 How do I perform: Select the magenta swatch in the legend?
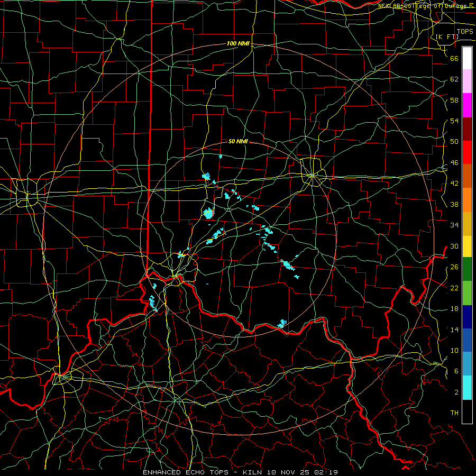click(x=467, y=105)
